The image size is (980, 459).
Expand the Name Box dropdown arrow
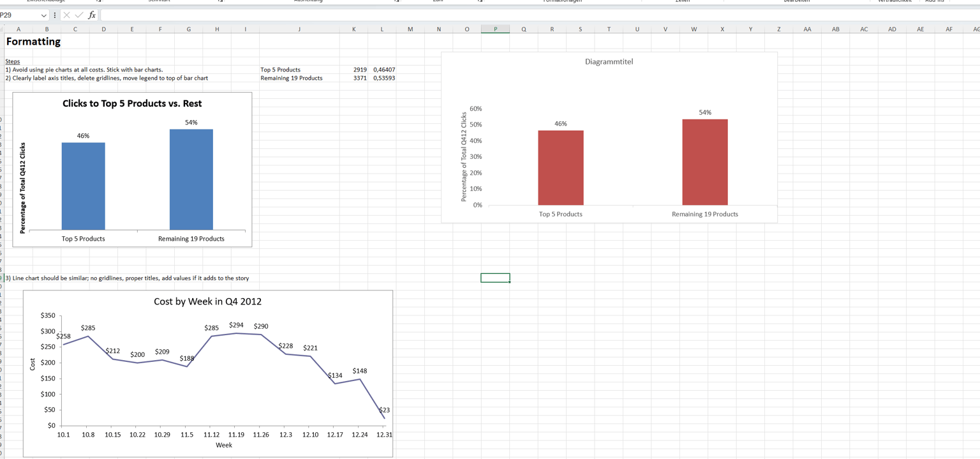pos(43,15)
